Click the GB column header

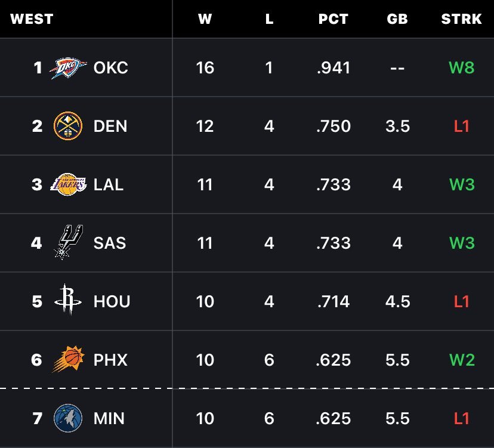(x=397, y=19)
